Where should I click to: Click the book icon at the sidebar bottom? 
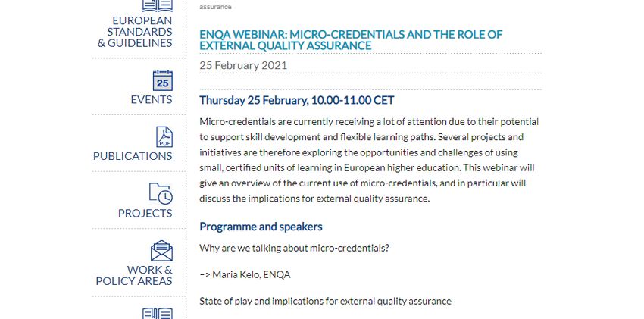coord(158,313)
